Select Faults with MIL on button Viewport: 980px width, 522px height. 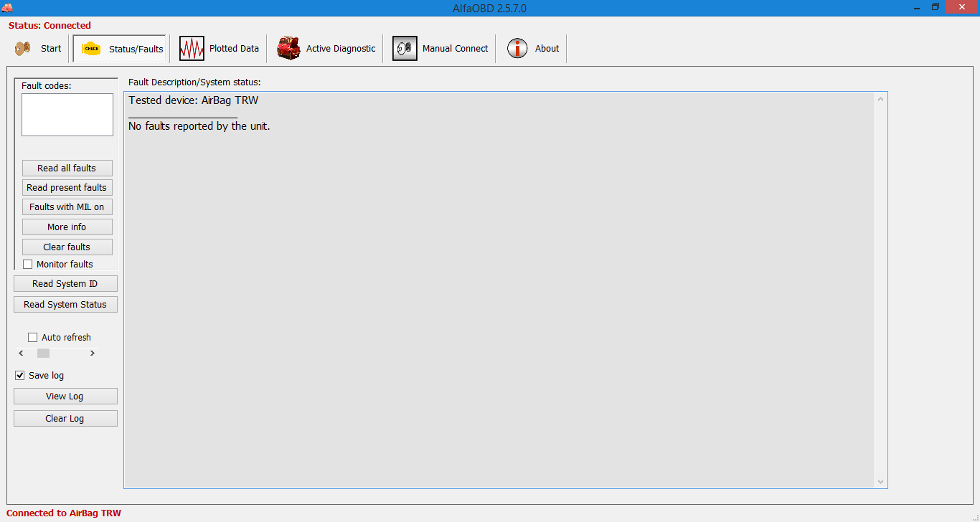click(67, 207)
